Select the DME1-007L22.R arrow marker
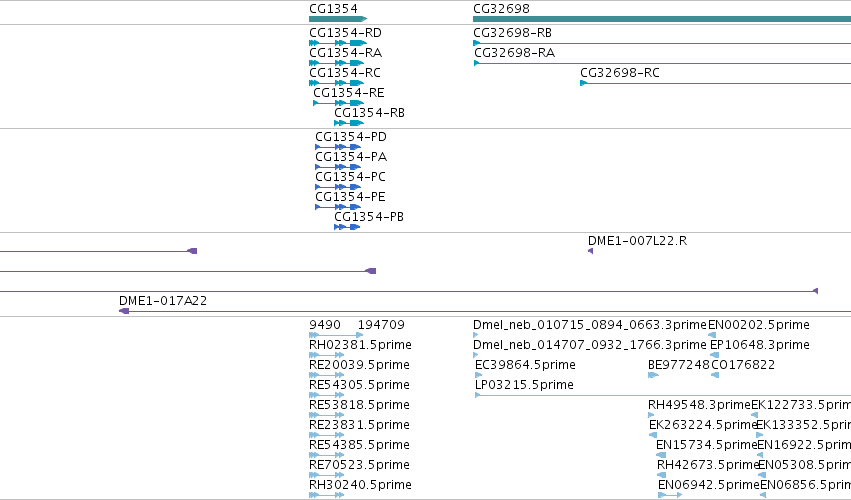The height and width of the screenshot is (500, 851). (x=590, y=251)
